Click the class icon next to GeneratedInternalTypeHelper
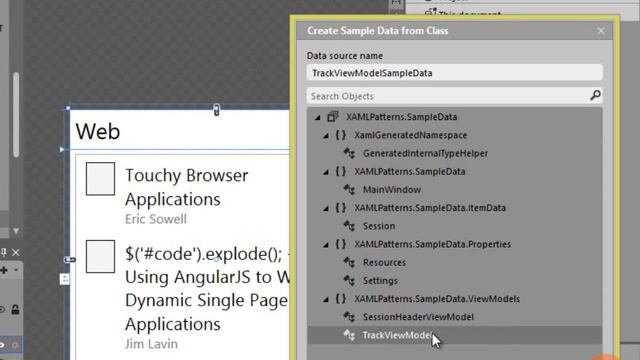This screenshot has height=360, width=640. (x=349, y=153)
